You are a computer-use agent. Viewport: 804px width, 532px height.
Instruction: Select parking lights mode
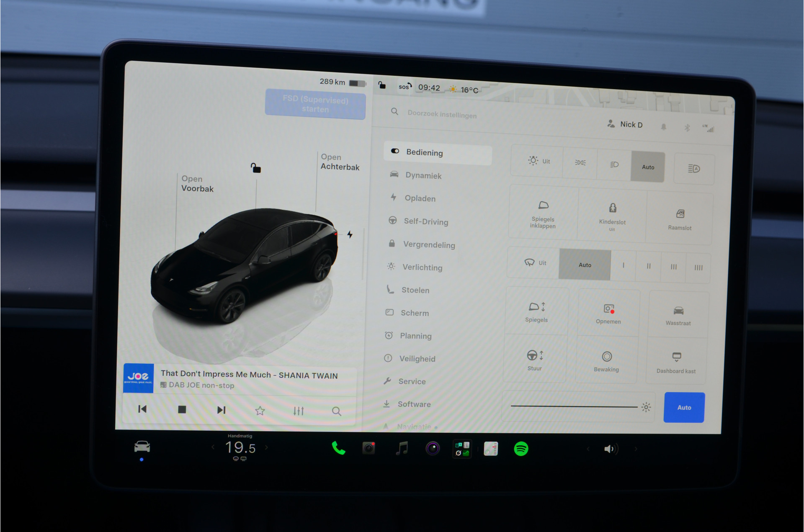[x=580, y=163]
